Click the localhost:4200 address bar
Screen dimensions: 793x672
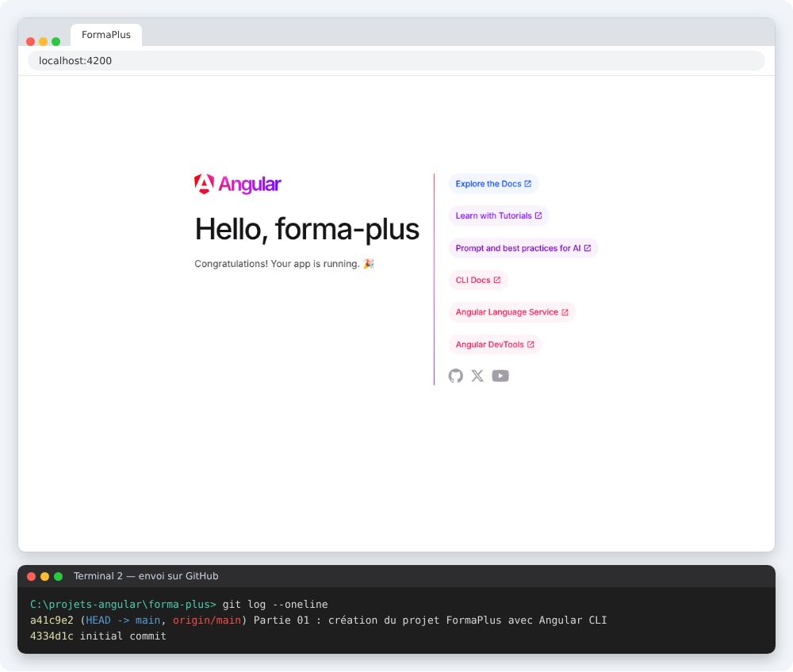396,61
